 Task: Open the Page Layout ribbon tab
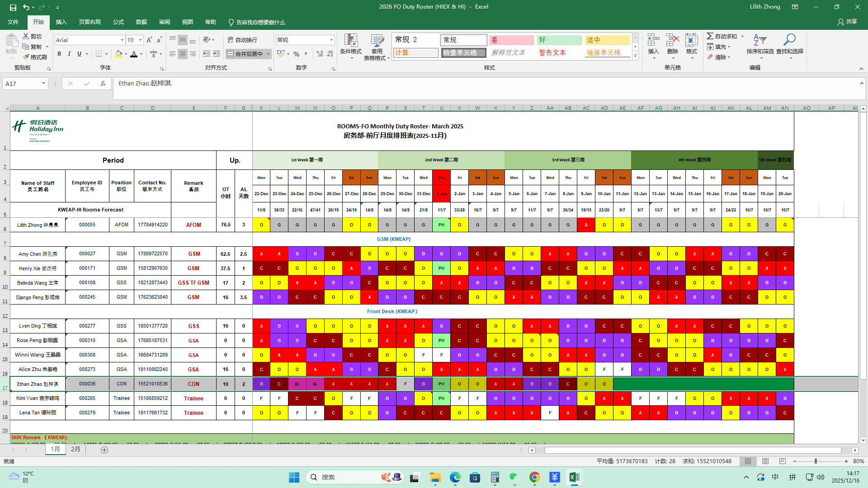(90, 22)
